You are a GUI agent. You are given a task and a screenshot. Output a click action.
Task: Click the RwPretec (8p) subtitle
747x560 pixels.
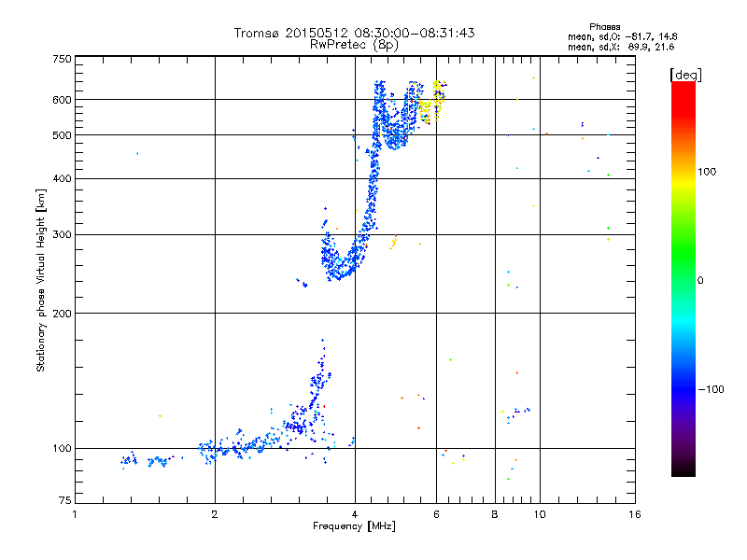[x=355, y=44]
